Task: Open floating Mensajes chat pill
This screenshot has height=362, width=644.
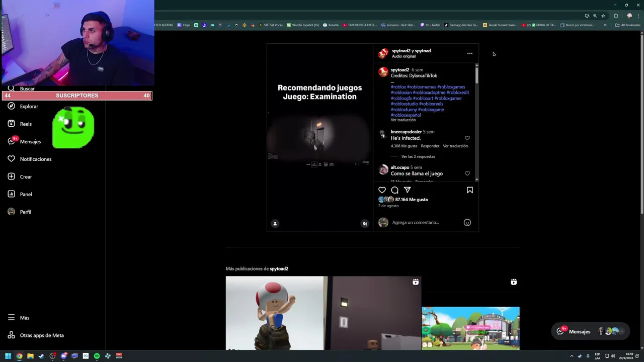Action: [x=590, y=331]
